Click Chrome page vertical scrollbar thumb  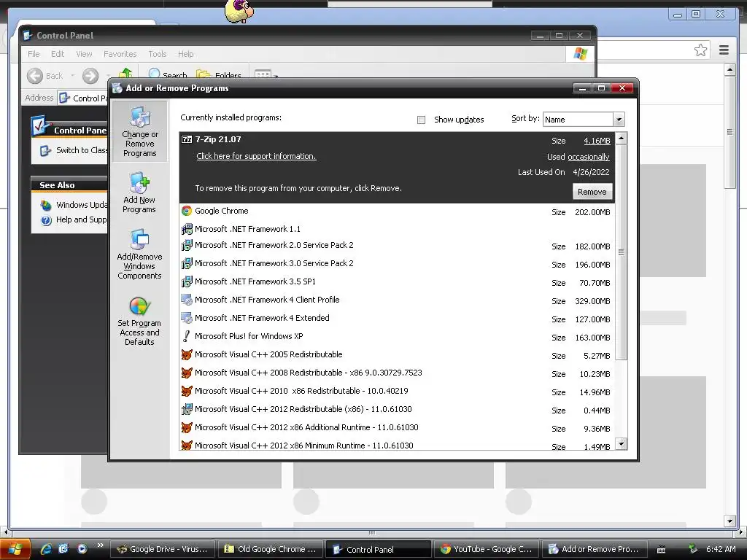729,132
